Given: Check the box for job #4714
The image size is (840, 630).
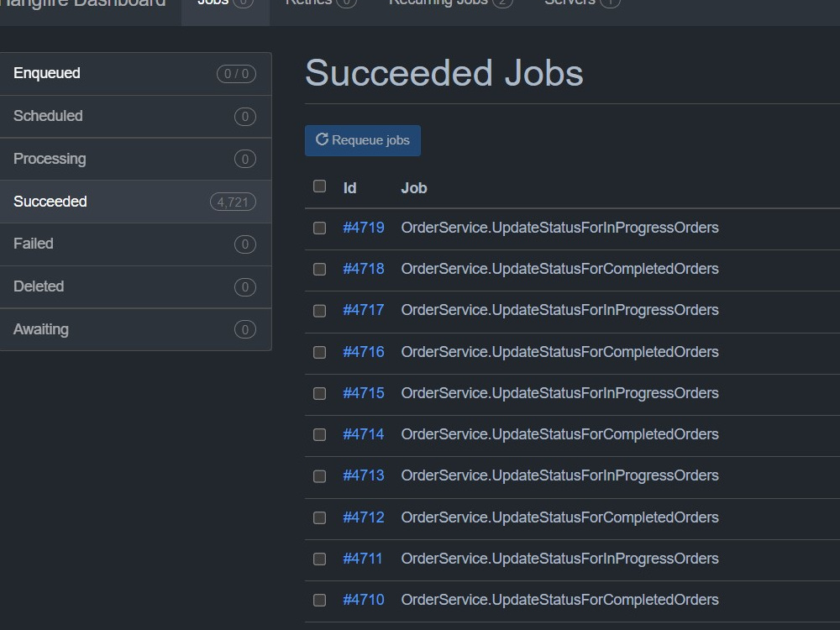Looking at the screenshot, I should [319, 434].
